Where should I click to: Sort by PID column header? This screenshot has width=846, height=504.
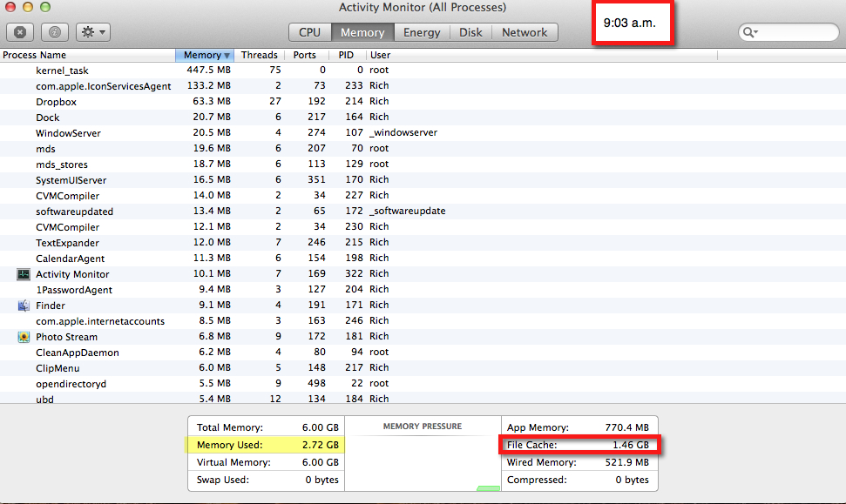pos(347,55)
